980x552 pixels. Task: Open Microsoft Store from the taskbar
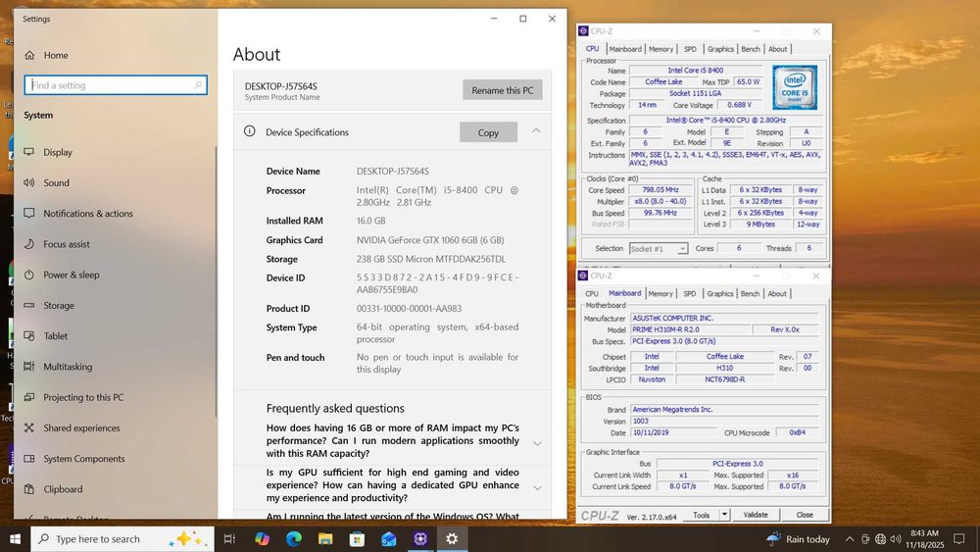pyautogui.click(x=357, y=539)
